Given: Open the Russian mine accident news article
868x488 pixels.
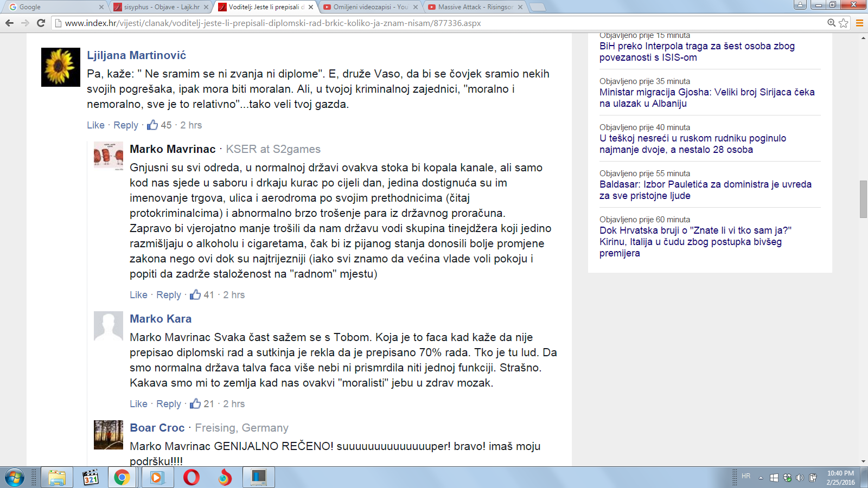Looking at the screenshot, I should (x=692, y=144).
